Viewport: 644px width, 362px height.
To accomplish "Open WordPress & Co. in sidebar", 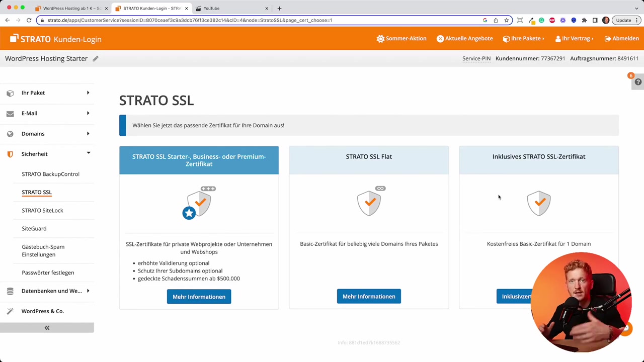I will pos(43,311).
